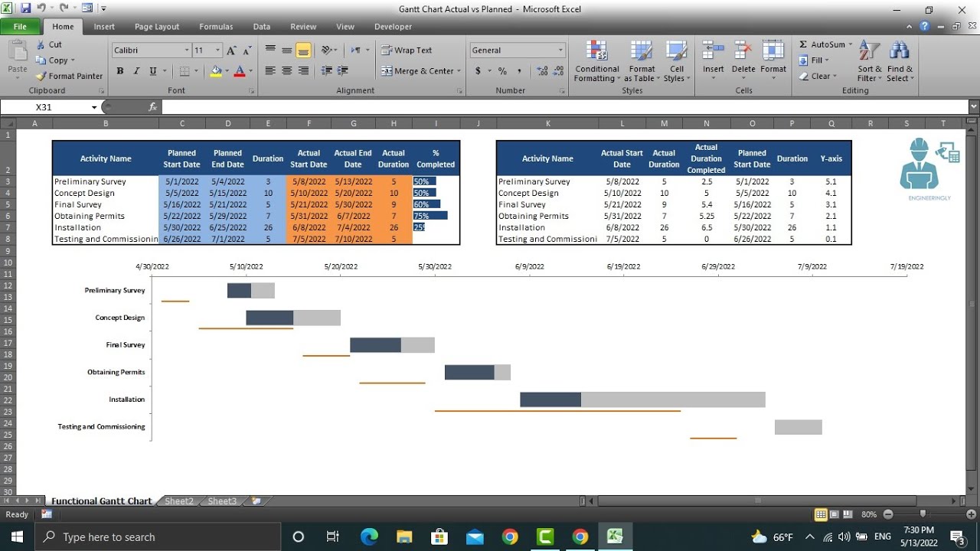Screen dimensions: 980x551
Task: Open Sort & Filter menu
Action: (x=869, y=60)
